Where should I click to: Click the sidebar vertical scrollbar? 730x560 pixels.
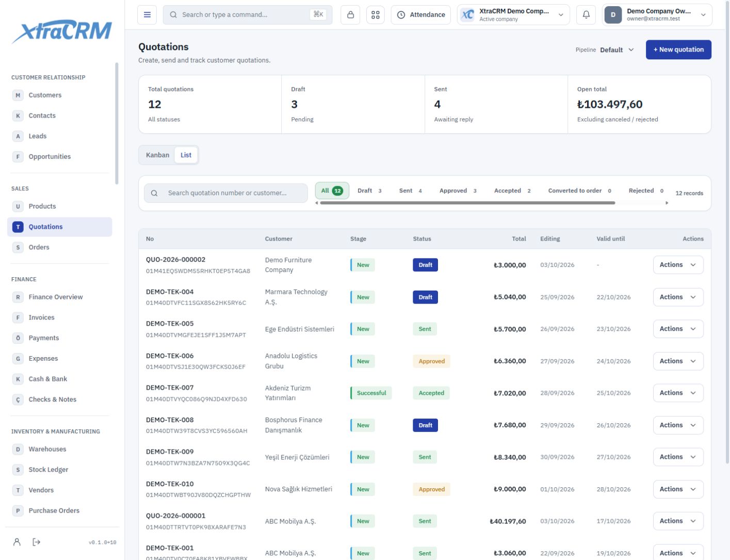(x=117, y=124)
